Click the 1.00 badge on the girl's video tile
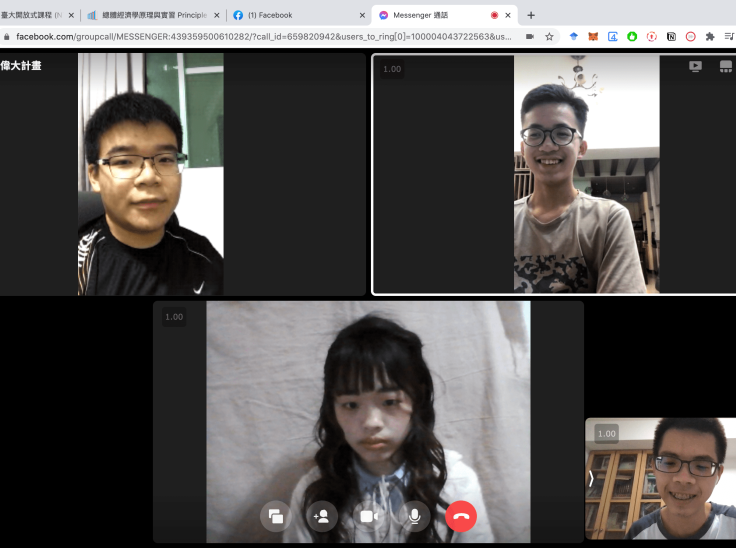Viewport: 736px width, 548px height. (x=174, y=317)
